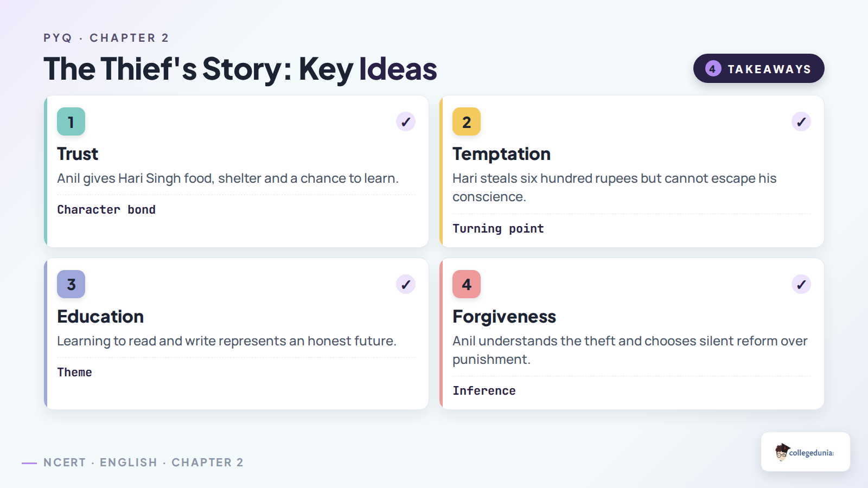
Task: Select the Turning point tag
Action: [498, 229]
